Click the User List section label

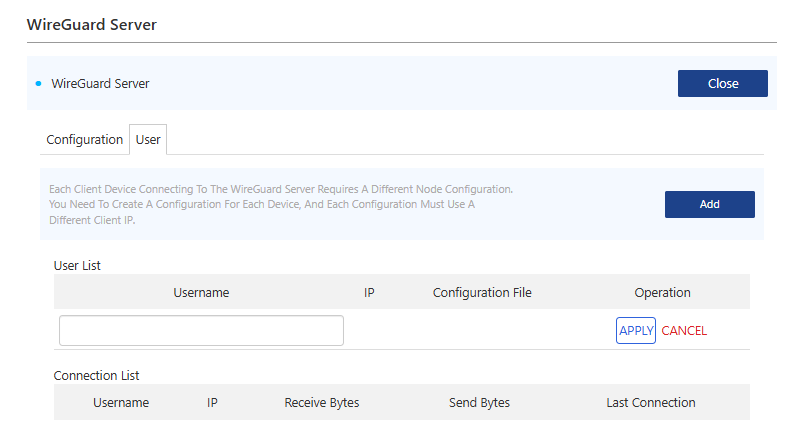click(77, 266)
